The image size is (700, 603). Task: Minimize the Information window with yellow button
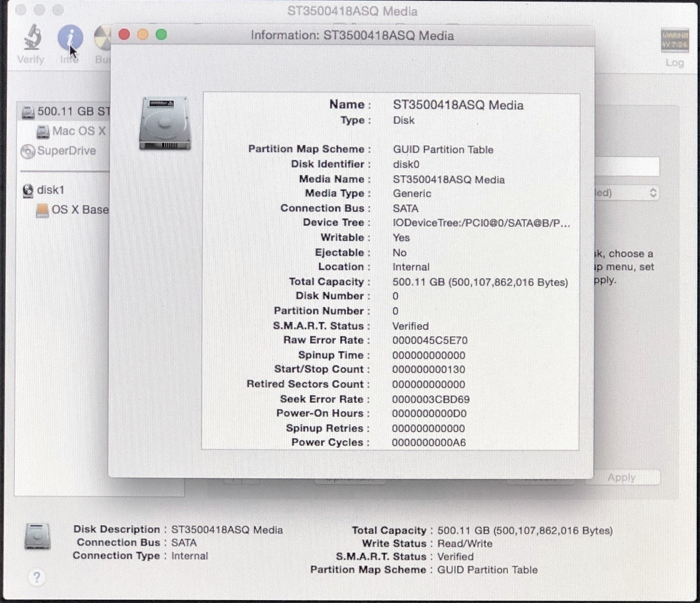pos(143,34)
